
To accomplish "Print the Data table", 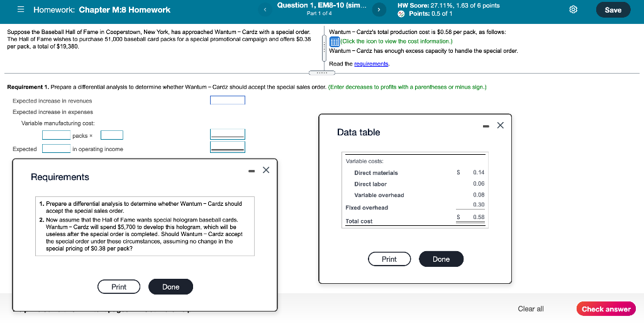I will click(x=389, y=259).
